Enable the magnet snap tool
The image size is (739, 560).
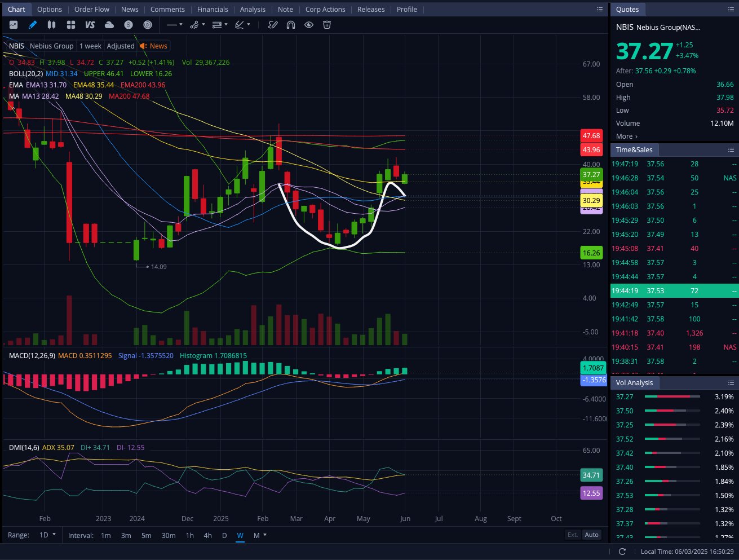click(x=291, y=25)
